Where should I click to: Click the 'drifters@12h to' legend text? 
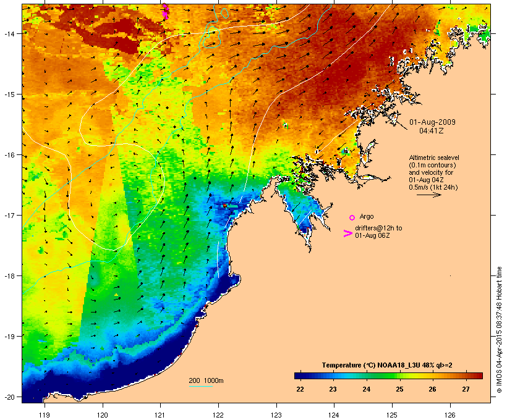point(378,228)
